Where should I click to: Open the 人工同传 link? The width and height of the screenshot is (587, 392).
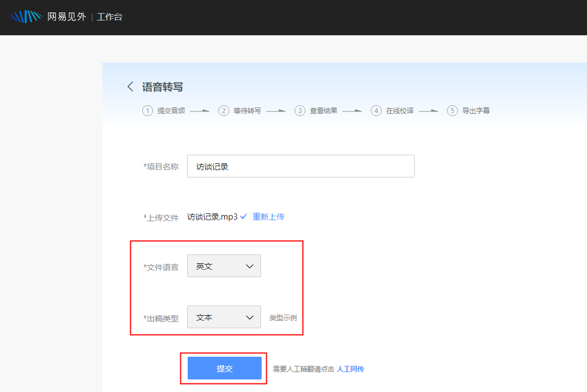(x=350, y=369)
